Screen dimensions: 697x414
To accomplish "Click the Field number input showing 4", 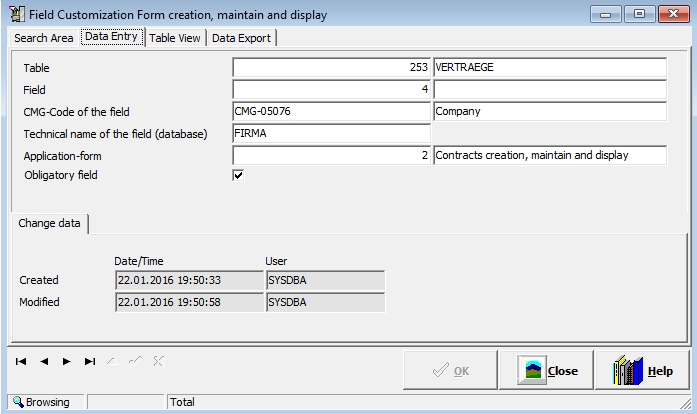I will [331, 90].
